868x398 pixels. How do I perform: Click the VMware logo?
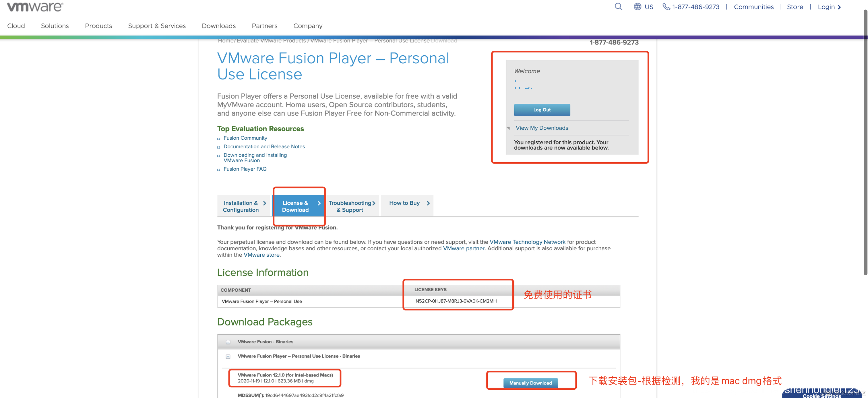35,6
